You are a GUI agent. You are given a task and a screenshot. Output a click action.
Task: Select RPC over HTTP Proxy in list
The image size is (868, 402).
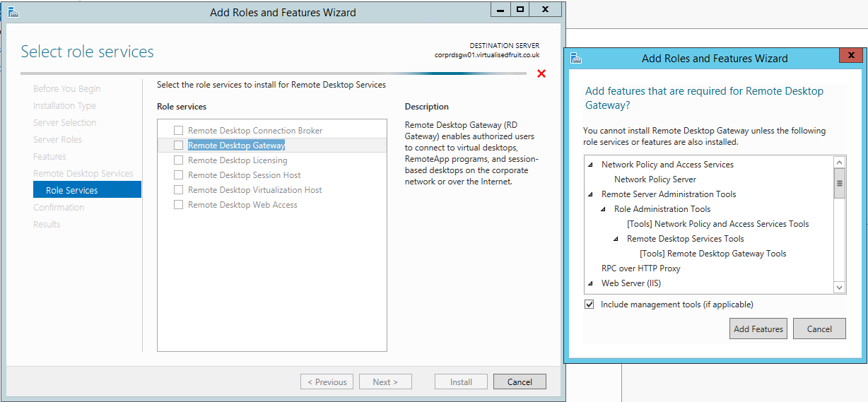pyautogui.click(x=640, y=268)
